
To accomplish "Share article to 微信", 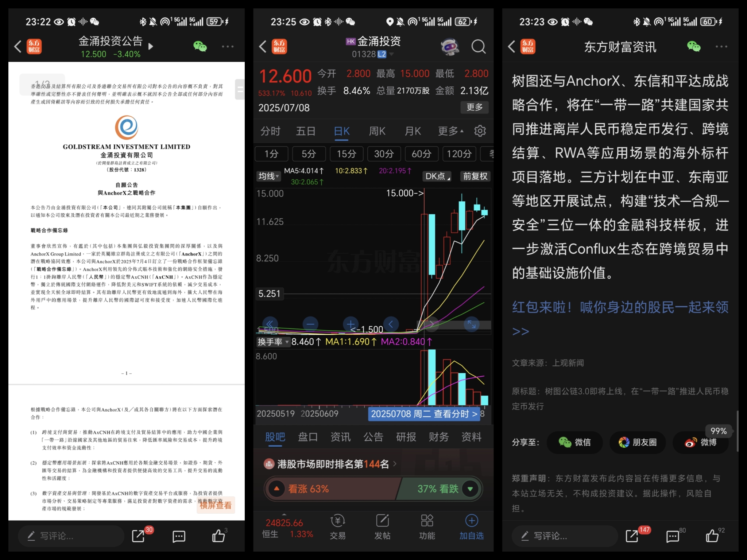I will click(x=575, y=442).
